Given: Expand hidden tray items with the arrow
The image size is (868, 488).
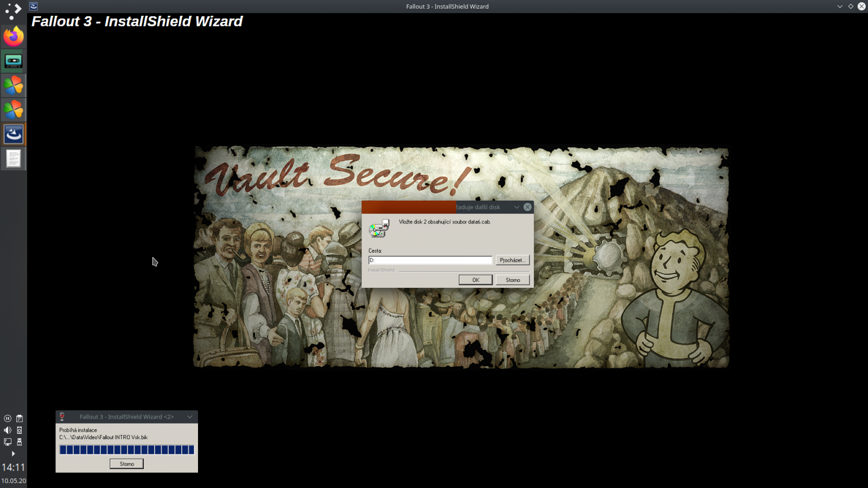Looking at the screenshot, I should point(14,453).
